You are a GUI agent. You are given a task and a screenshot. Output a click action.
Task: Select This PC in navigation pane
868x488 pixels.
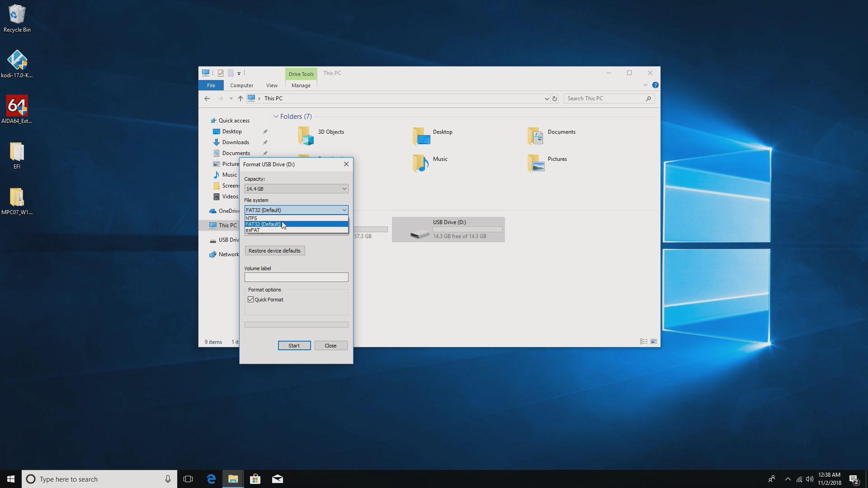pyautogui.click(x=223, y=225)
